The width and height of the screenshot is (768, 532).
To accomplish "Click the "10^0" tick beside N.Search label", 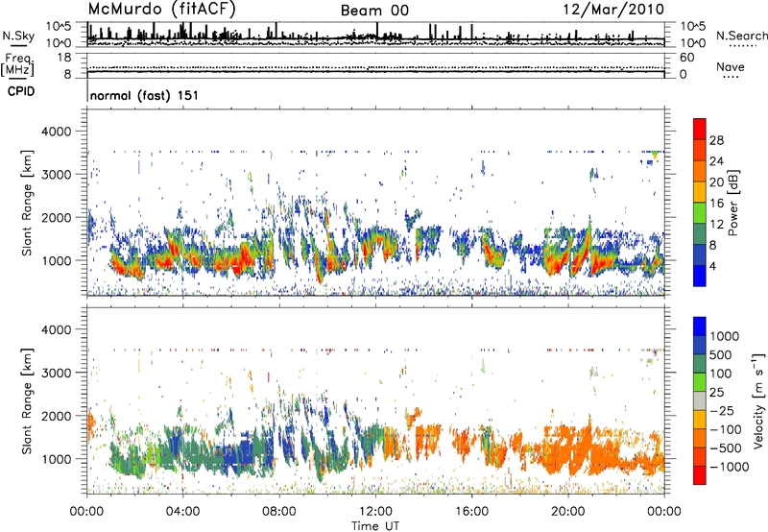I will [x=692, y=43].
